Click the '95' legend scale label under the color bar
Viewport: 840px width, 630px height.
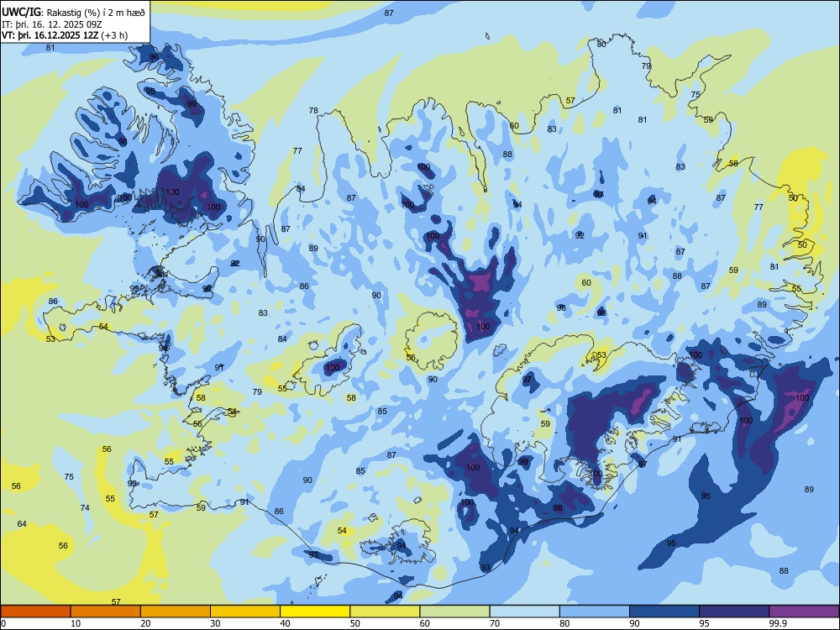704,623
